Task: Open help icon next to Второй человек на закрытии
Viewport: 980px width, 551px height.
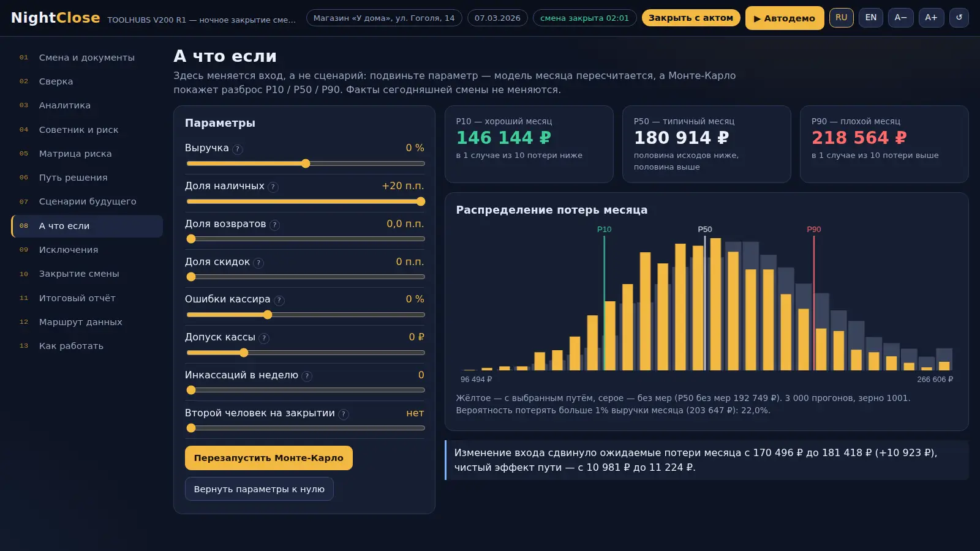Action: (x=344, y=414)
